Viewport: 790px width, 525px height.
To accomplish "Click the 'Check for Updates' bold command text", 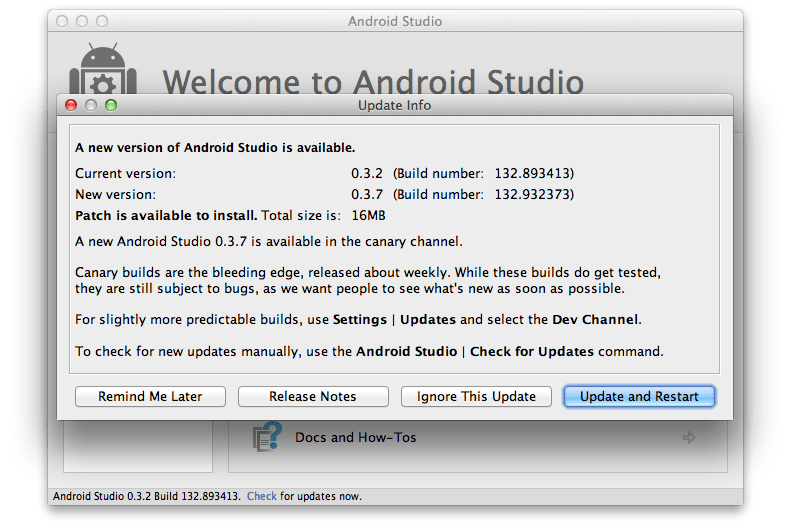I will click(532, 351).
